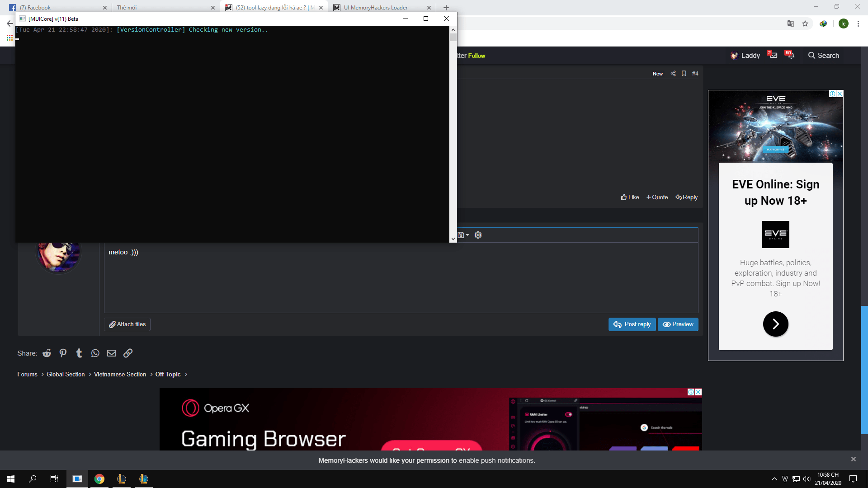
Task: Open a new browser tab with the plus button
Action: (x=446, y=7)
